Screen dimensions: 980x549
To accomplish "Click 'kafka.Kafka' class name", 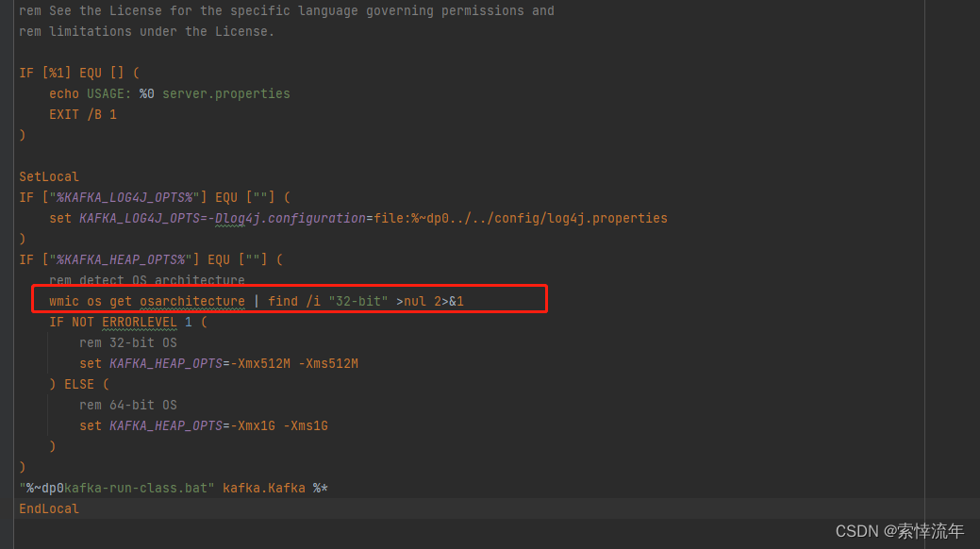I will tap(264, 488).
